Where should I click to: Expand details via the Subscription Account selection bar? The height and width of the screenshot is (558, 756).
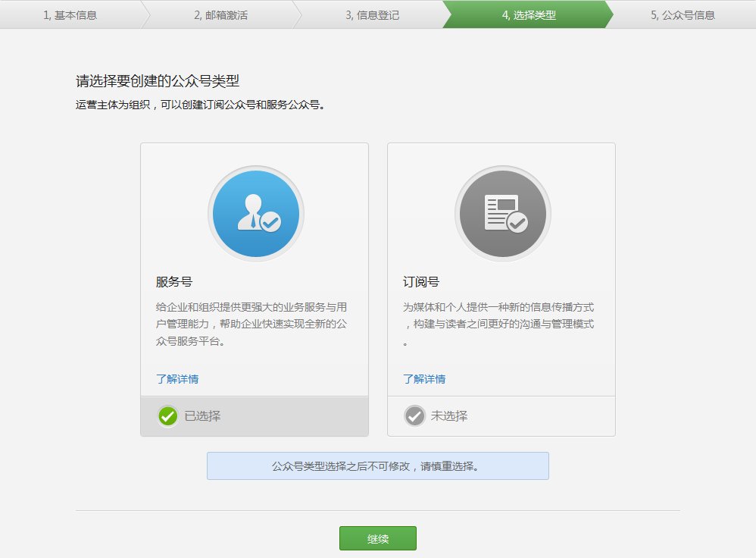tap(501, 415)
